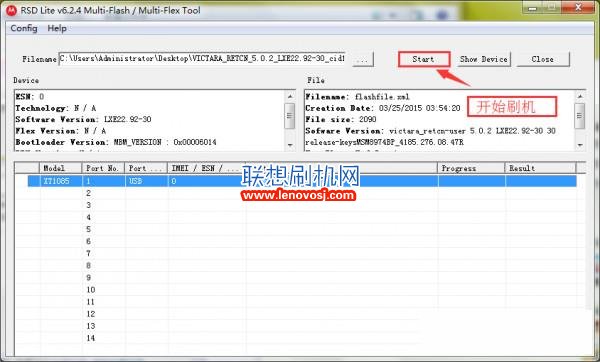This screenshot has height=362, width=600.
Task: Click the File panel scrollbar thumb
Action: 580,116
